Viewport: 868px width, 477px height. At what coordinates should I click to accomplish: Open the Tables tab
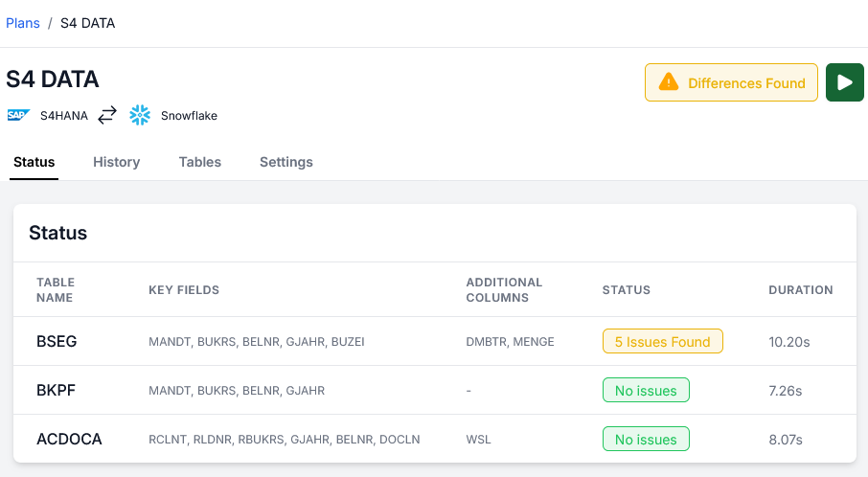point(199,162)
